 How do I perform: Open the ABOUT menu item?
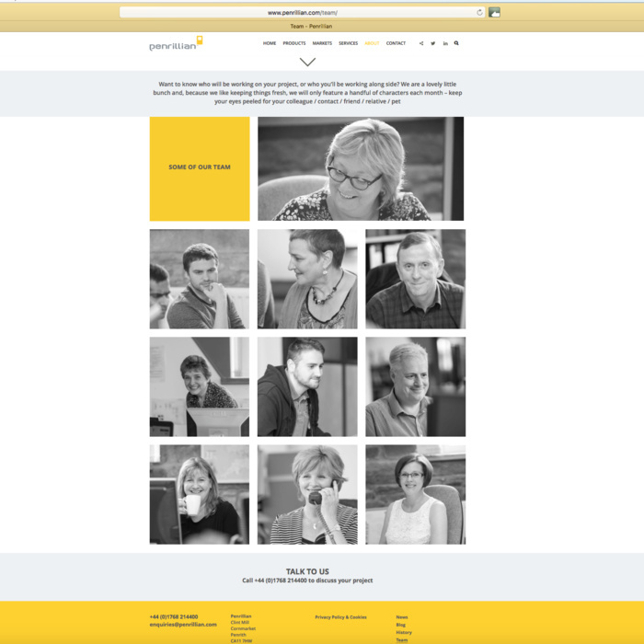372,43
